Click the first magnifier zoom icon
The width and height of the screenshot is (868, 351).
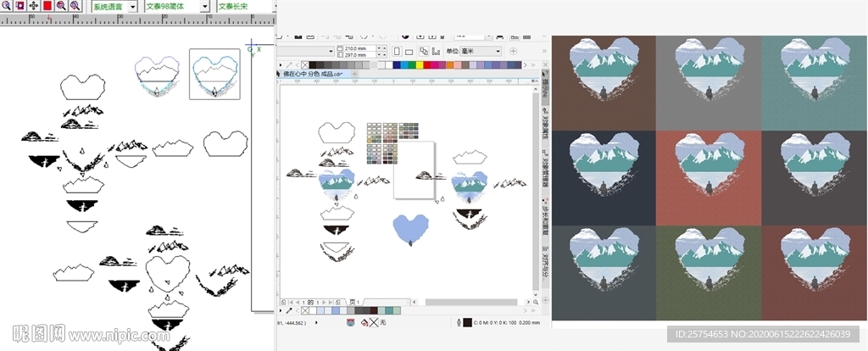(6, 6)
